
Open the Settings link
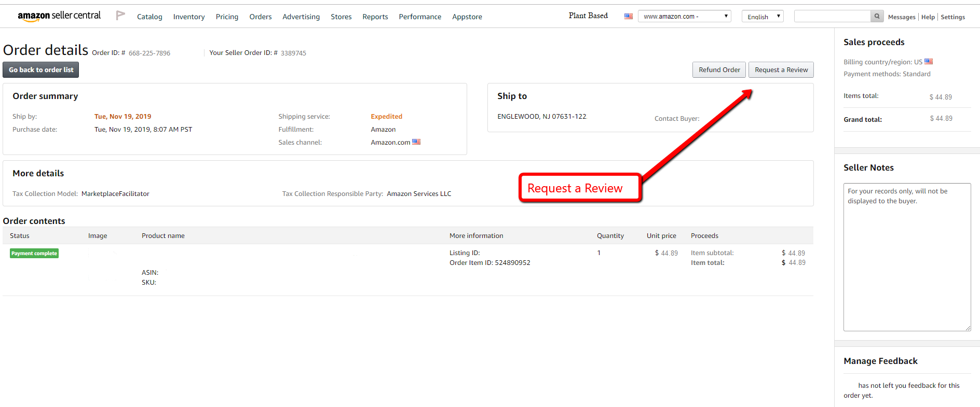[953, 17]
